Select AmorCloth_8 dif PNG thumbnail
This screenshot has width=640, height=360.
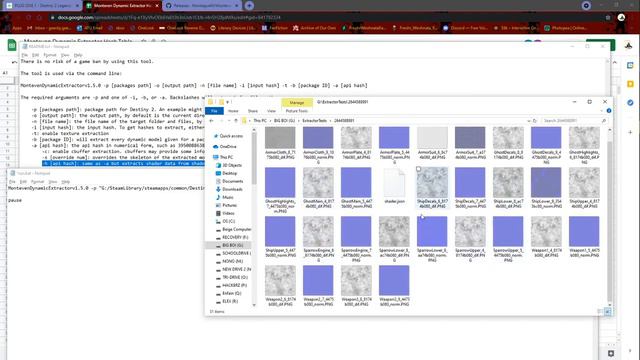[x=280, y=143]
